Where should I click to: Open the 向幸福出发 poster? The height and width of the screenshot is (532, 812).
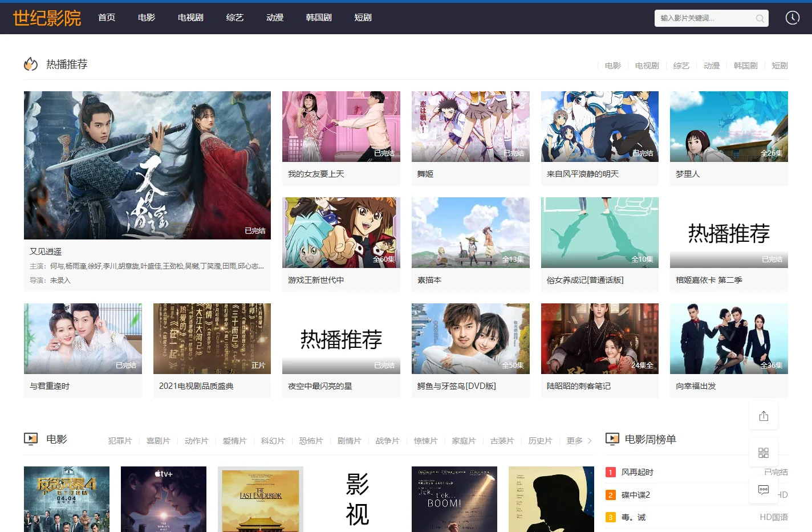pyautogui.click(x=729, y=339)
